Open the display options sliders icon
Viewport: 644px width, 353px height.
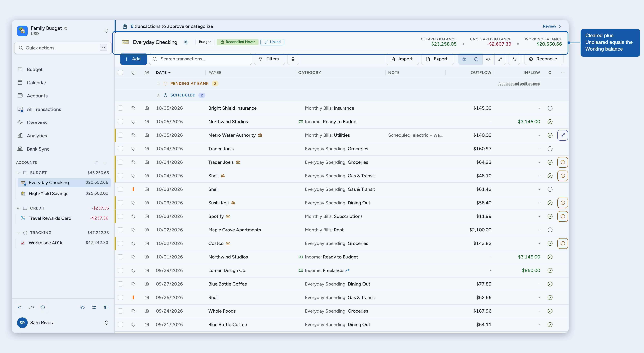[x=514, y=59]
